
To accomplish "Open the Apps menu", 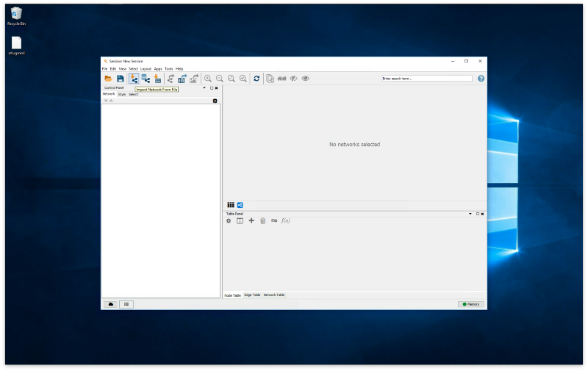I will [158, 69].
